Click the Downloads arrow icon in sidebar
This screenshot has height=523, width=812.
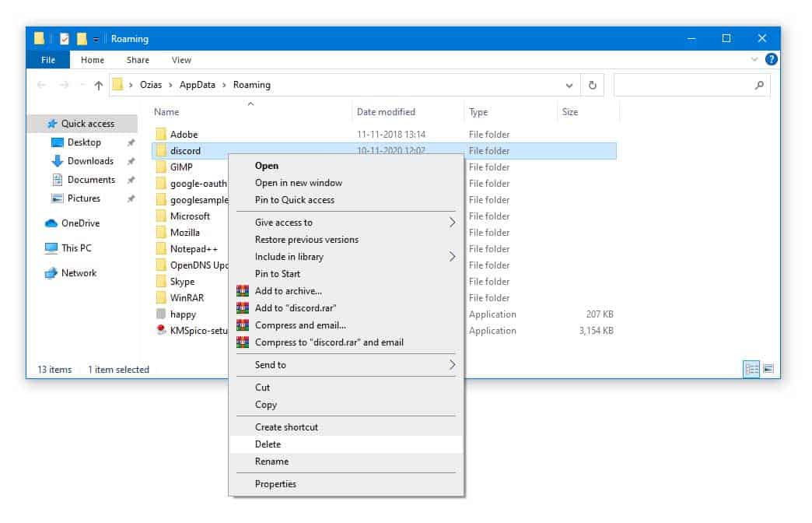[x=57, y=161]
